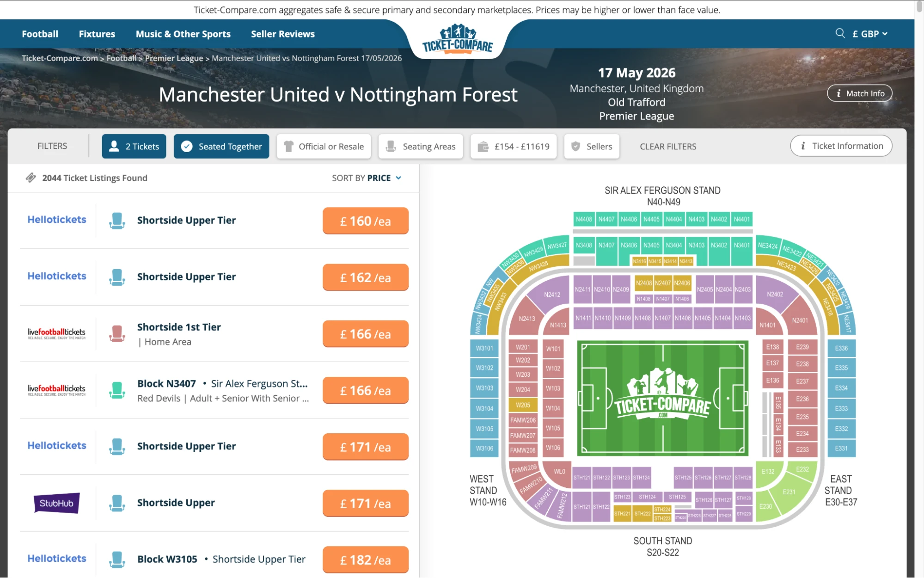This screenshot has width=924, height=578.
Task: Open the Football menu
Action: (x=40, y=33)
